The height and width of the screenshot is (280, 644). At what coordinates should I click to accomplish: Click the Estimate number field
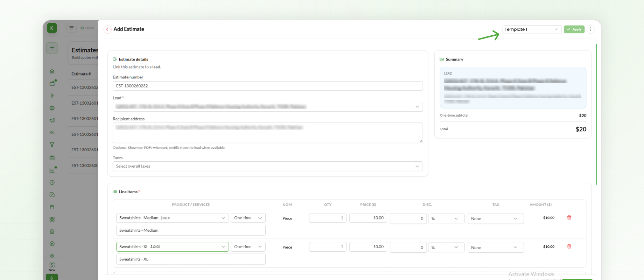pyautogui.click(x=268, y=86)
